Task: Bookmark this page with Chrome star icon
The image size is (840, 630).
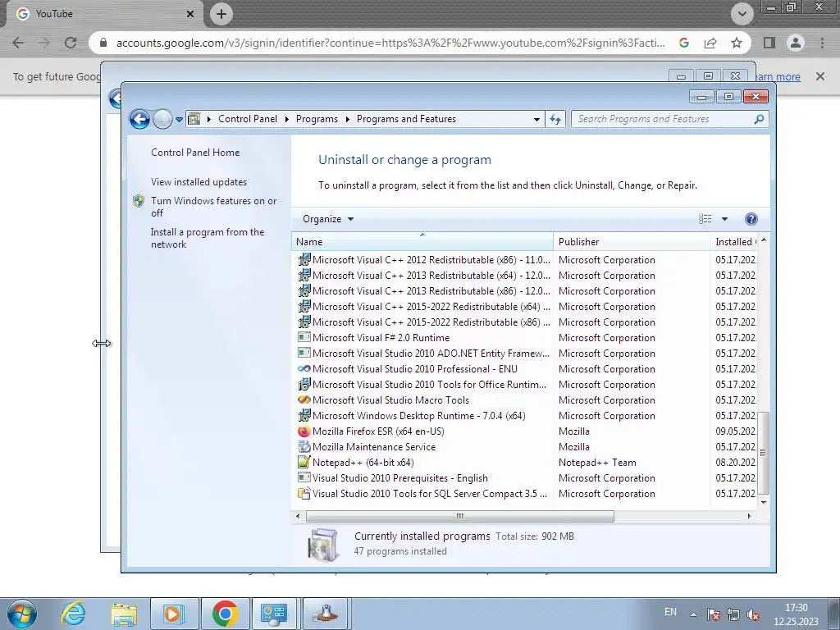Action: [x=737, y=43]
